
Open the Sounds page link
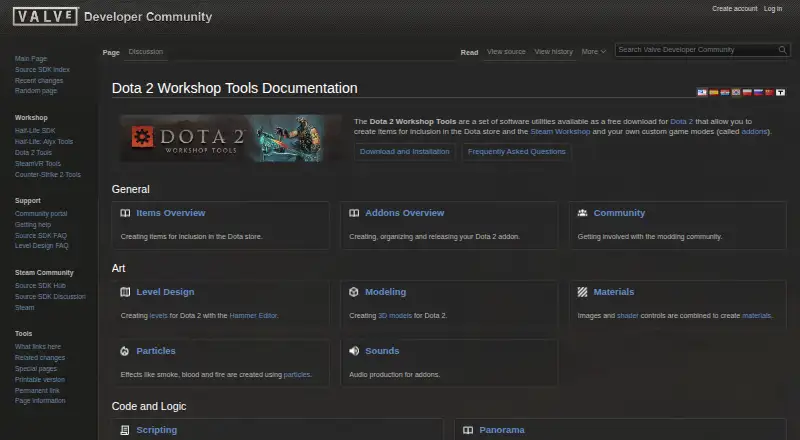tap(382, 351)
